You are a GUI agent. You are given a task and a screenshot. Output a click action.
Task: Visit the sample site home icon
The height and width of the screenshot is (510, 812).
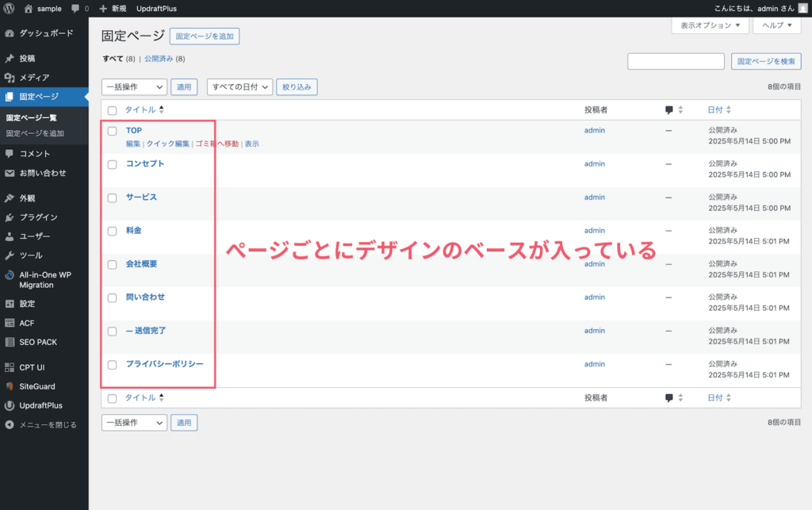coord(29,8)
